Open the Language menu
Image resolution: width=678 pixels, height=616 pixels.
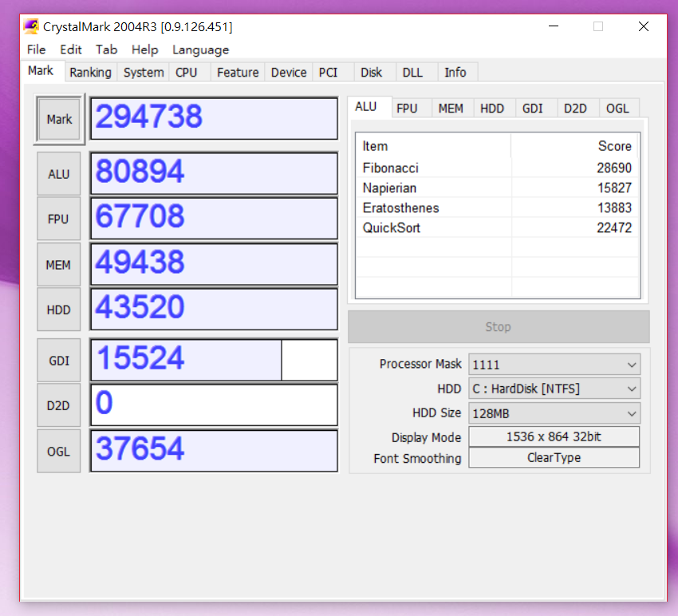pyautogui.click(x=201, y=49)
